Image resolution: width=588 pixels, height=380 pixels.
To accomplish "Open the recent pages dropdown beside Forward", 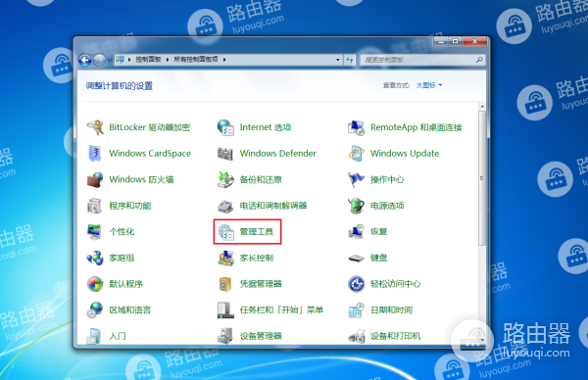I will [110, 60].
